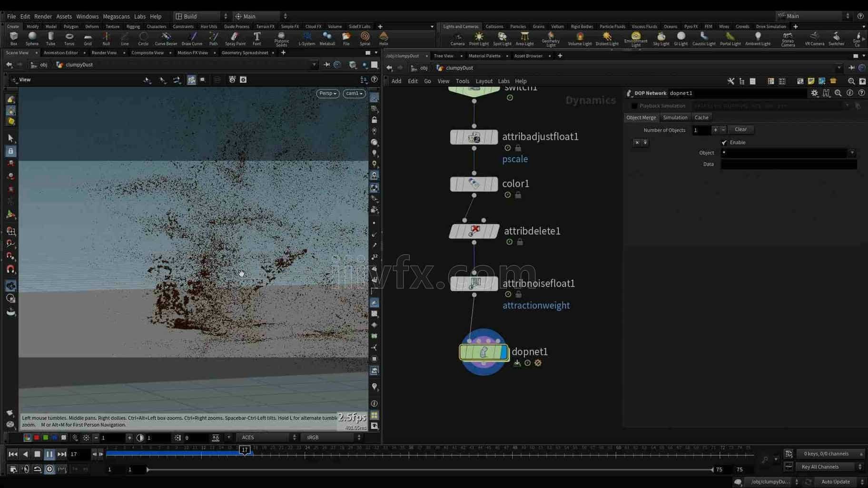This screenshot has height=488, width=868.
Task: Create a Sphere from the shelf
Action: [x=32, y=39]
